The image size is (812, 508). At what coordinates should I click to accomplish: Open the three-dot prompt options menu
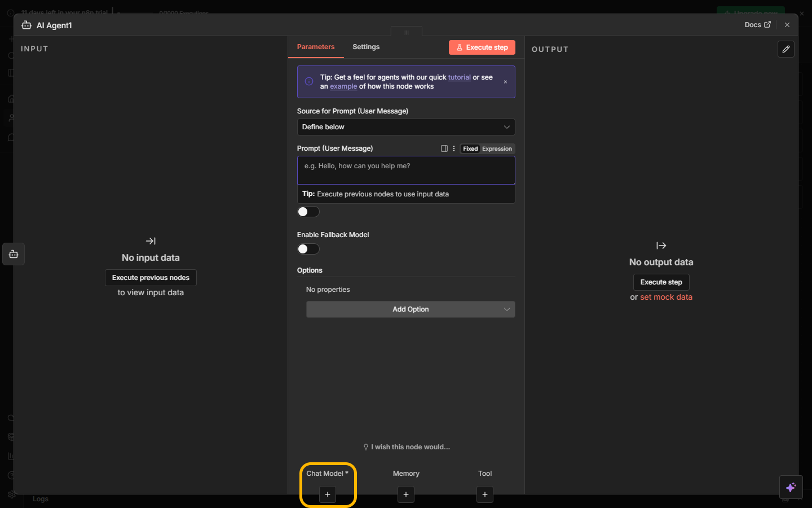pyautogui.click(x=454, y=148)
